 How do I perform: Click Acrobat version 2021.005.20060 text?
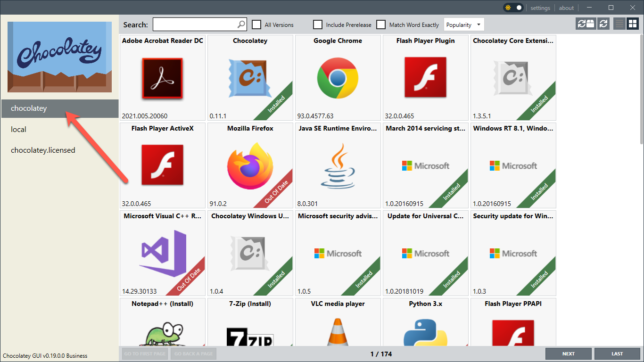[145, 116]
